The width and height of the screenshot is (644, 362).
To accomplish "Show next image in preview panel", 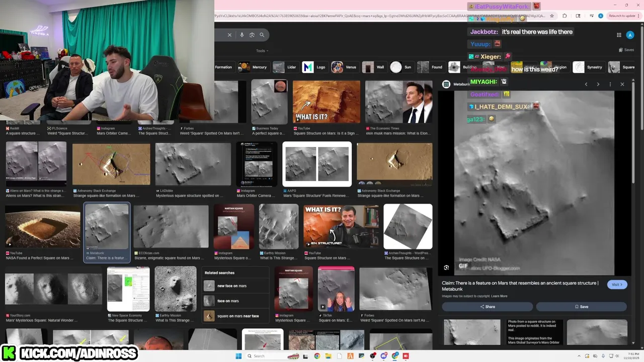I will pyautogui.click(x=598, y=84).
